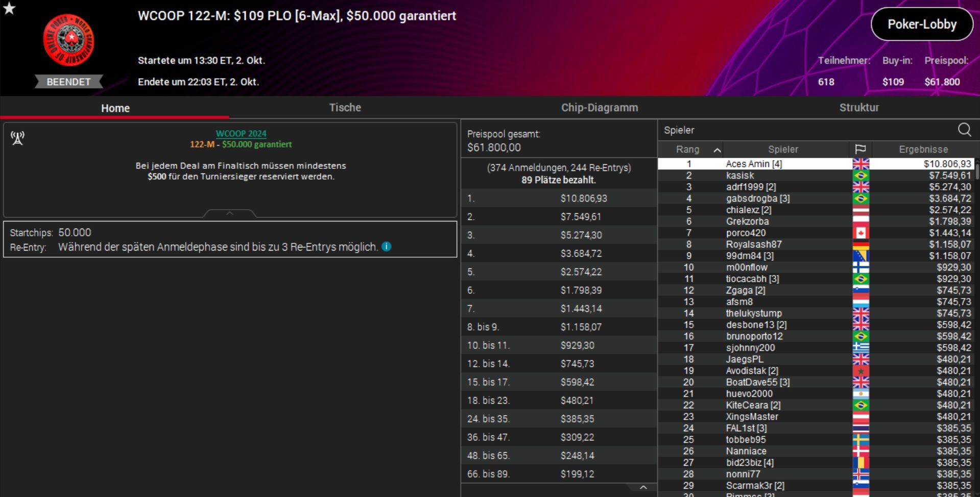Screen dimensions: 980x497
Task: Select player kasisk in the ranking
Action: point(739,176)
